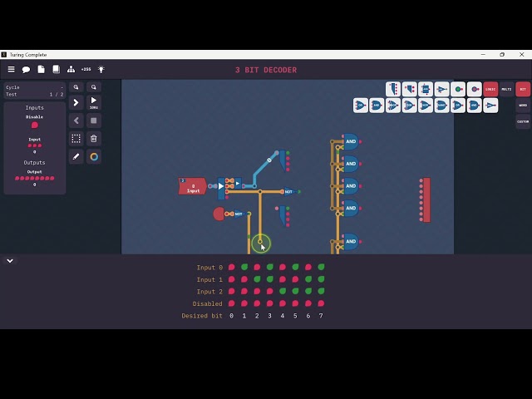This screenshot has height=399, width=532.
Task: Open the wire color ring picker
Action: [x=94, y=156]
